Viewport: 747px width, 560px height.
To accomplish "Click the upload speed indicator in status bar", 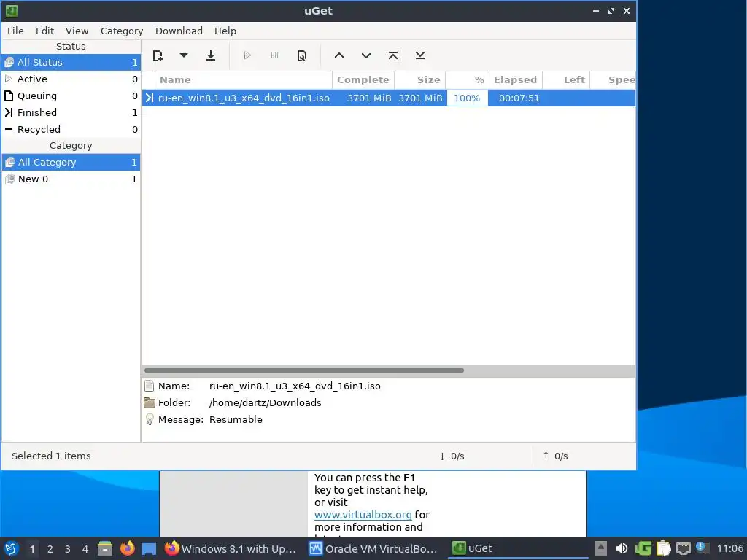I will (x=555, y=456).
